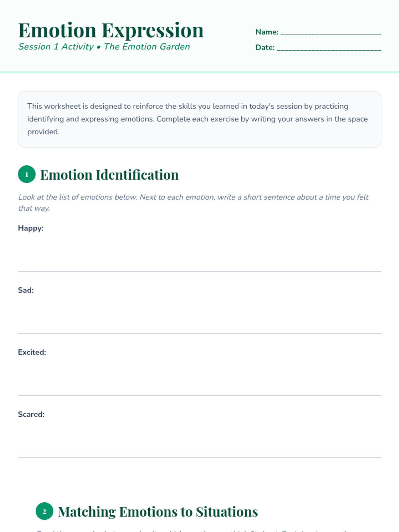Image resolution: width=399 pixels, height=532 pixels.
Task: Click the Sad: label
Action: tap(26, 290)
